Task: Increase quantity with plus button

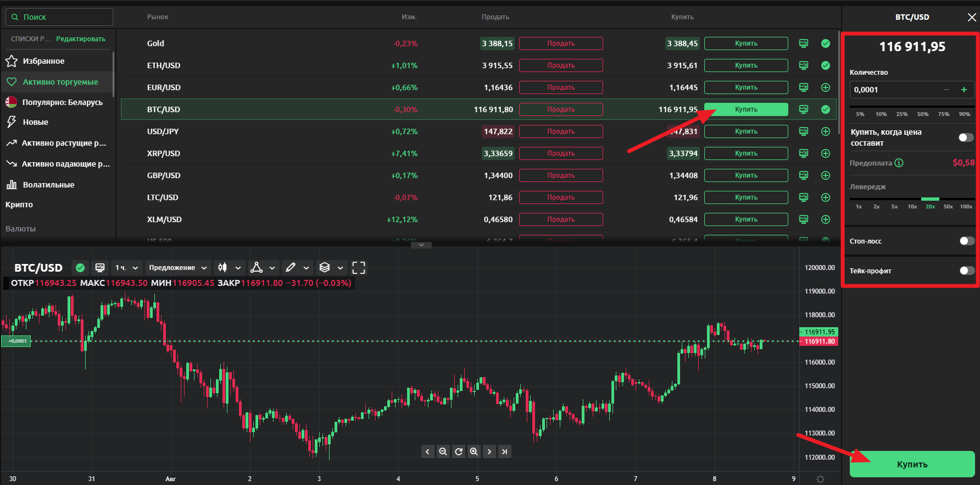Action: [x=964, y=90]
